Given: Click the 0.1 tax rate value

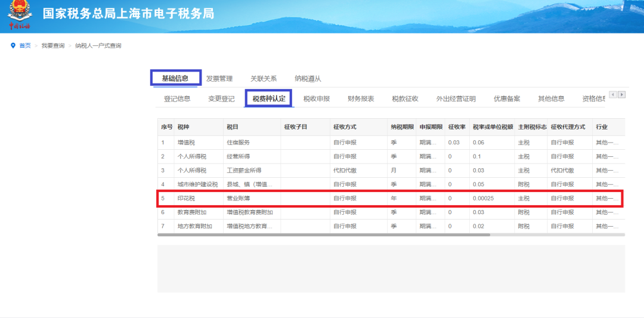Looking at the screenshot, I should [x=476, y=156].
